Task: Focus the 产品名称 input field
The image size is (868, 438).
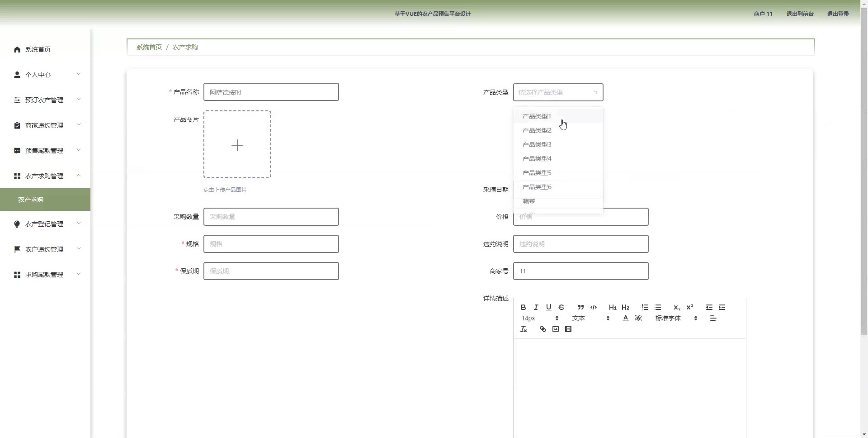Action: 271,92
